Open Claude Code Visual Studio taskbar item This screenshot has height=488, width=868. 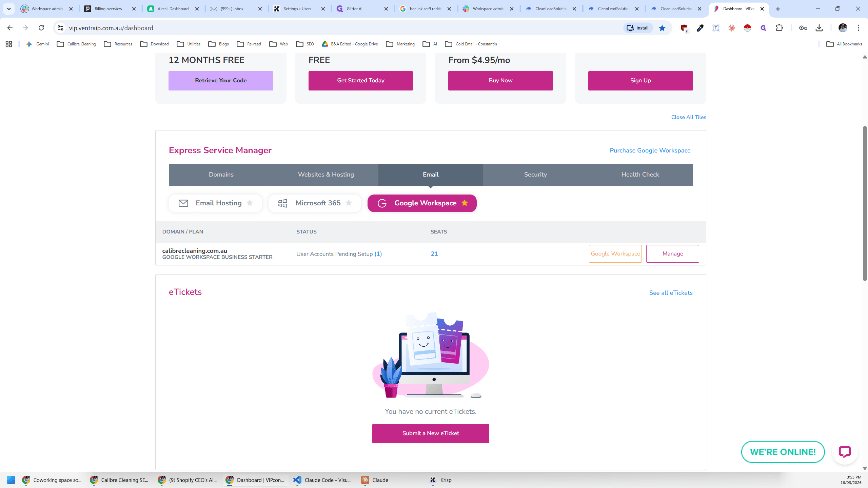(x=322, y=480)
